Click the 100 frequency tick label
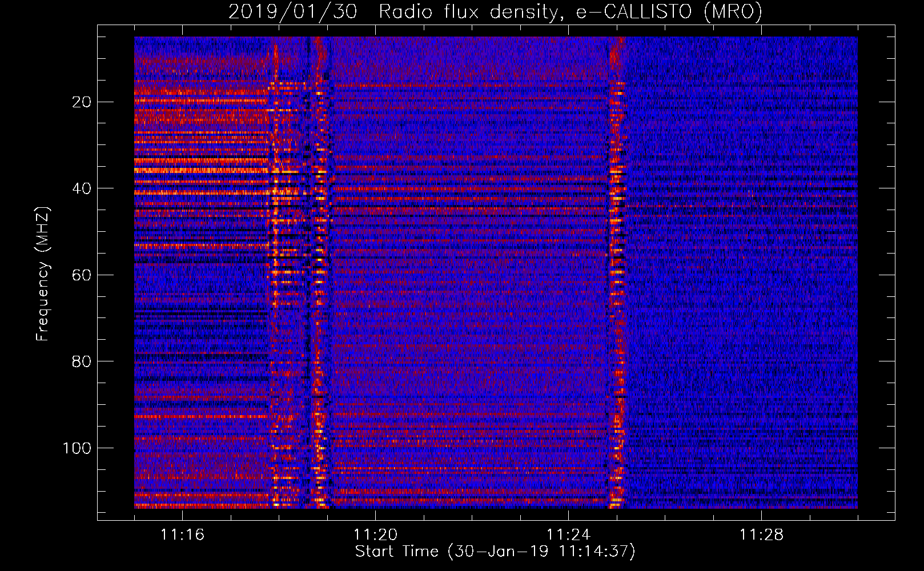The image size is (924, 571). point(77,448)
